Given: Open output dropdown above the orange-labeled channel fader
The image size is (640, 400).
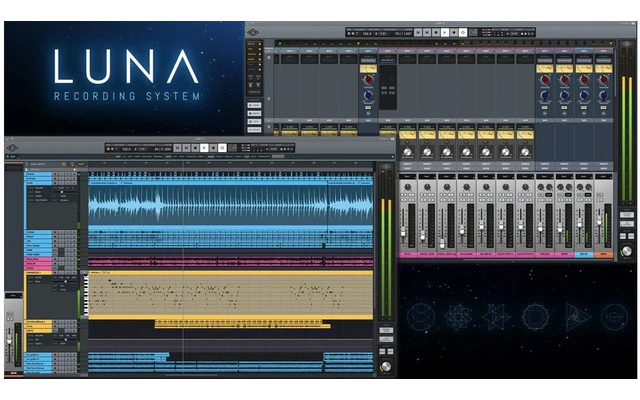Looking at the screenshot, I should [603, 176].
